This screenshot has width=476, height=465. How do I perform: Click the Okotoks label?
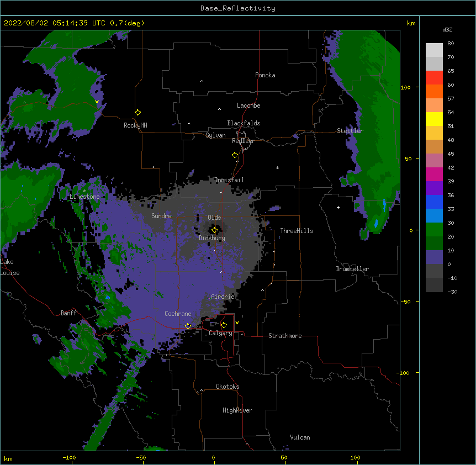(x=228, y=387)
